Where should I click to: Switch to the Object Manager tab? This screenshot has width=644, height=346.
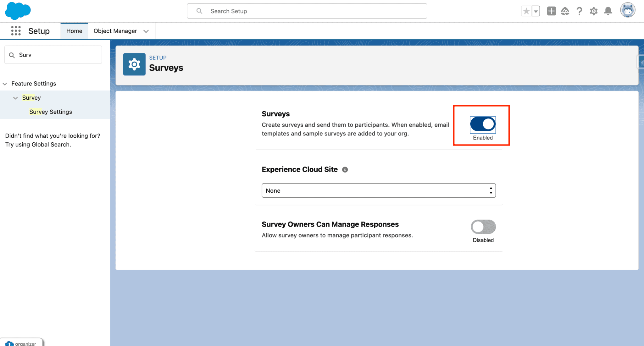115,31
